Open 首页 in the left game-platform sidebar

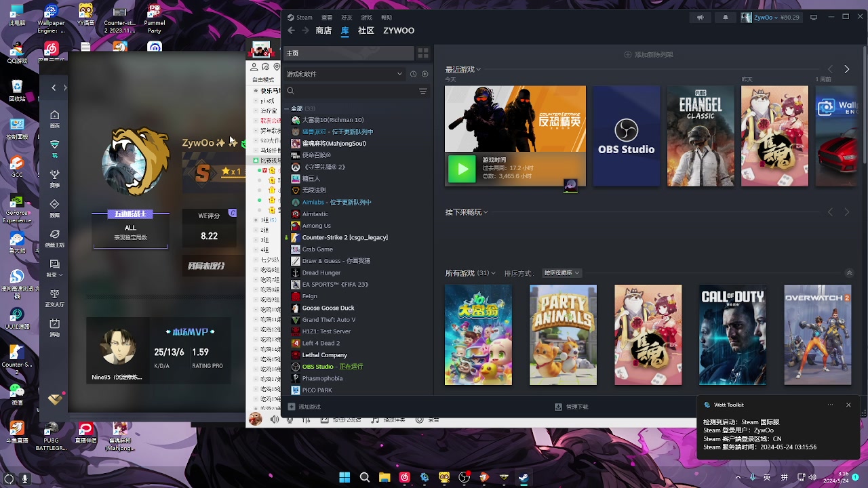pyautogui.click(x=55, y=119)
